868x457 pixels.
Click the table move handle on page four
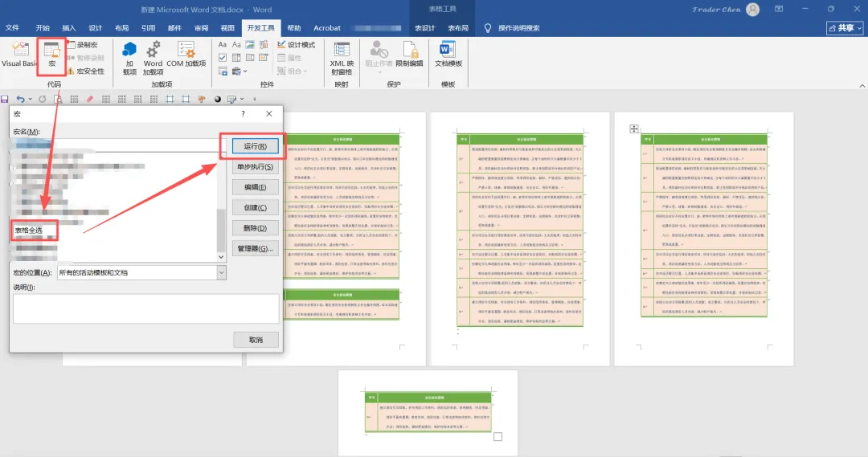pyautogui.click(x=634, y=129)
